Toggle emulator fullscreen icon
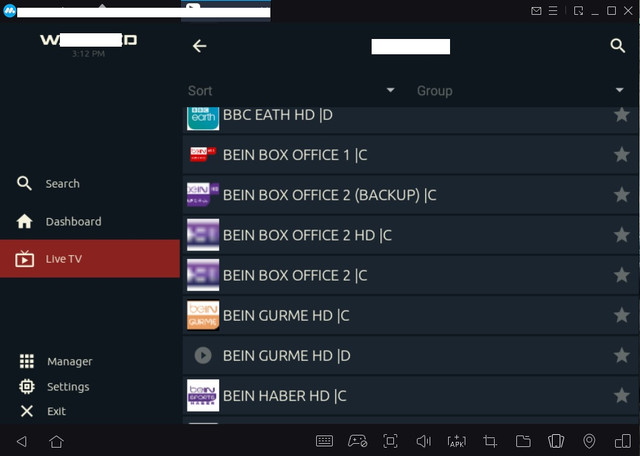 pos(390,441)
